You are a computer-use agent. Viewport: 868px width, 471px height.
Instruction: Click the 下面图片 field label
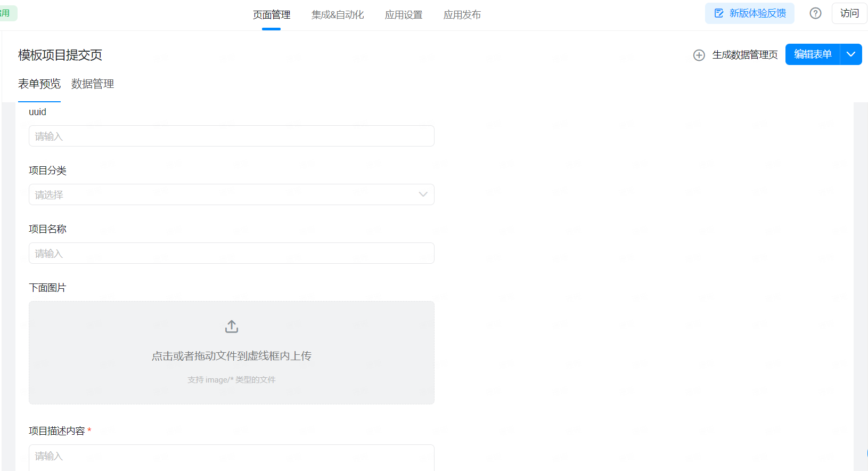[47, 288]
